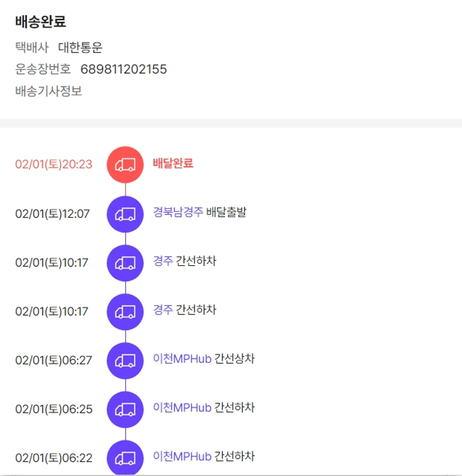Open the 이천MPHub link in the 간선상차 row

(x=182, y=359)
